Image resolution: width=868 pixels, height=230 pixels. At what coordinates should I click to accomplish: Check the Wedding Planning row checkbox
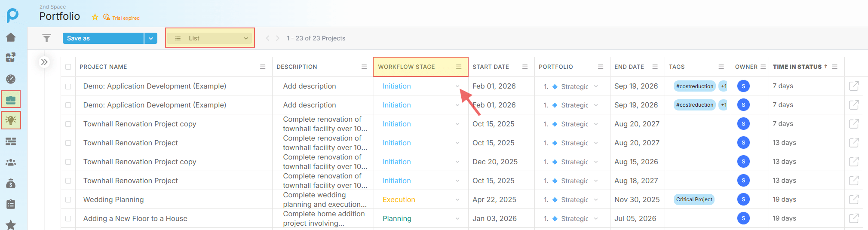(68, 199)
